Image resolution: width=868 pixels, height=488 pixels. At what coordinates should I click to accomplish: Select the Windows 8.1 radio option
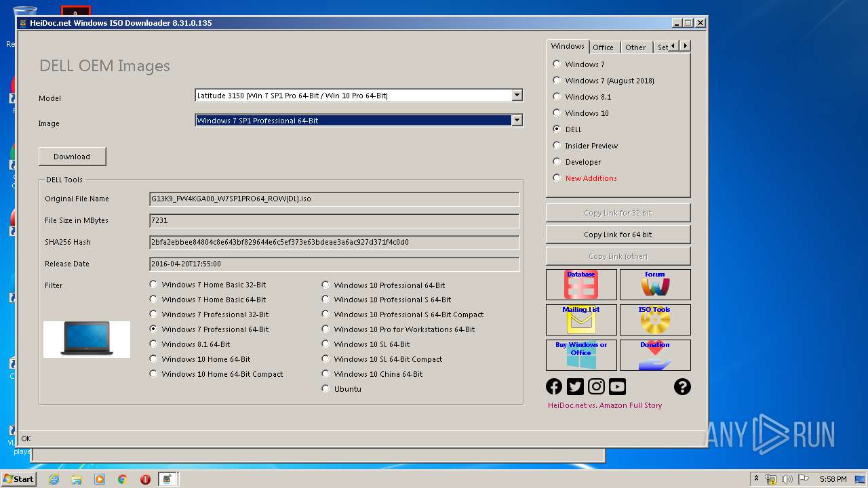tap(582, 97)
